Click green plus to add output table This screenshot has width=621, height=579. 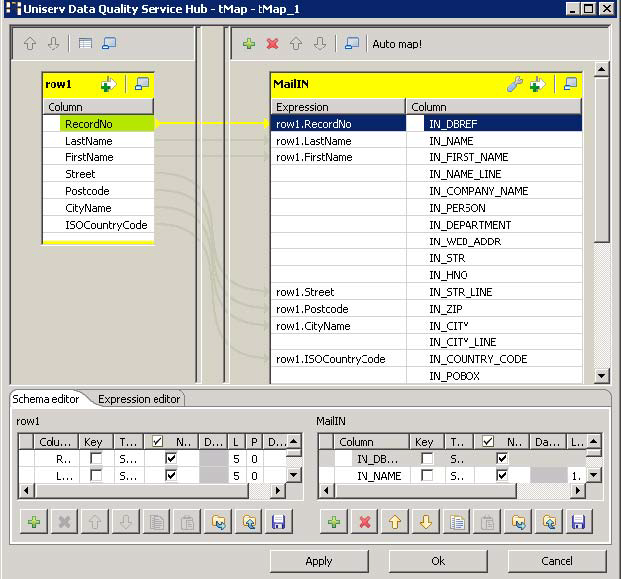[249, 44]
